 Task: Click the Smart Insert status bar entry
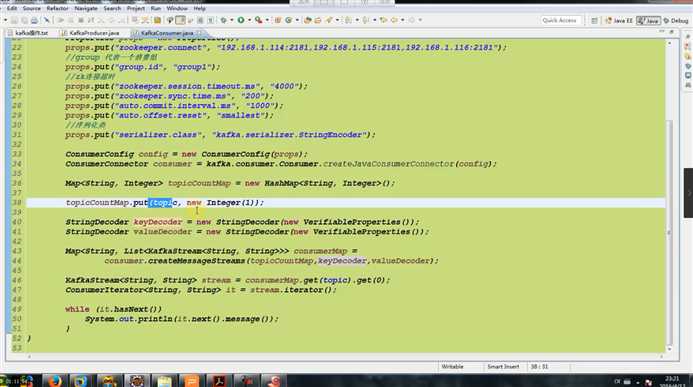(x=503, y=367)
